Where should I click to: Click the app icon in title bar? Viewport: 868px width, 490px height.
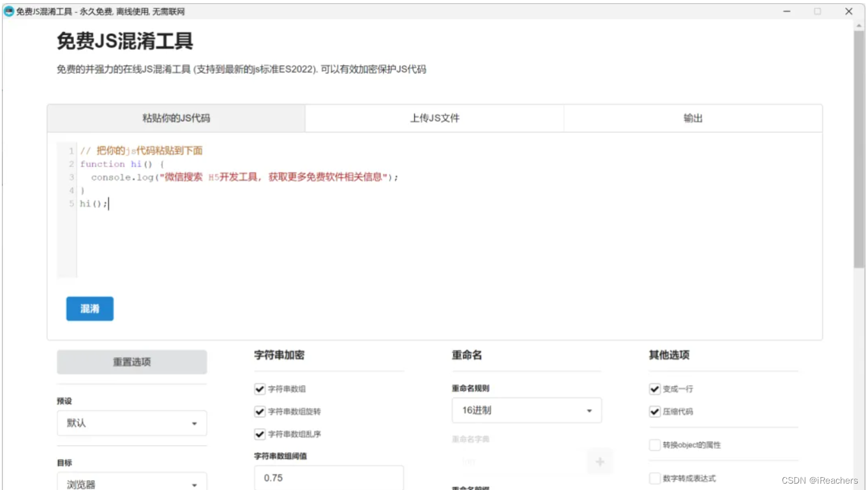tap(9, 11)
